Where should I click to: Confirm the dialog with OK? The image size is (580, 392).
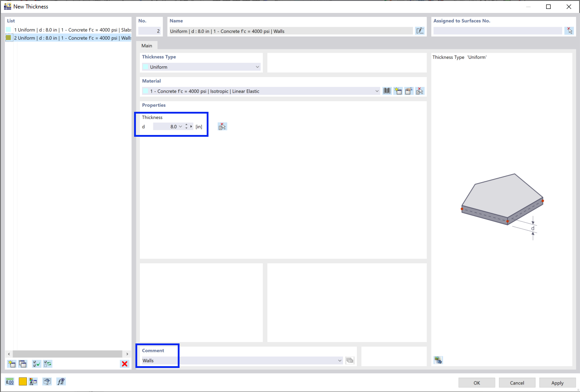coord(476,382)
